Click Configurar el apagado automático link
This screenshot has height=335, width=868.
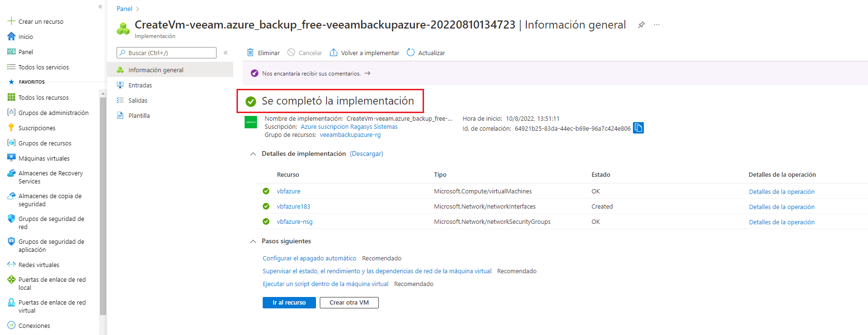pos(309,258)
